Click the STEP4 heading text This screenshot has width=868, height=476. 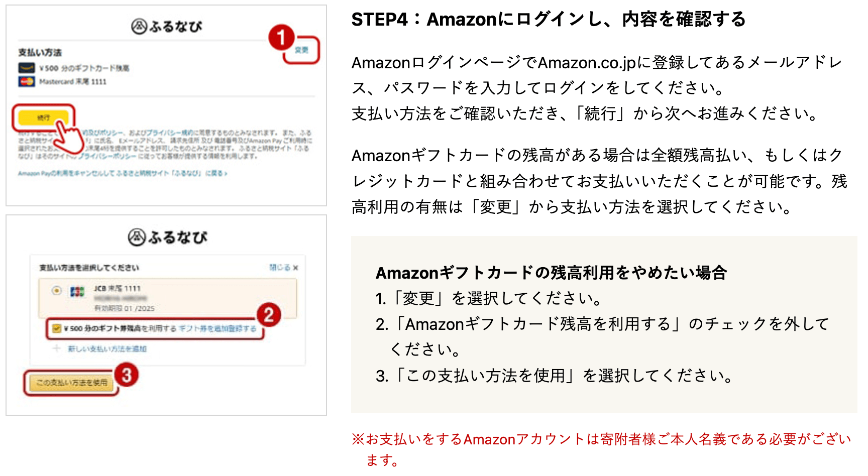[548, 20]
